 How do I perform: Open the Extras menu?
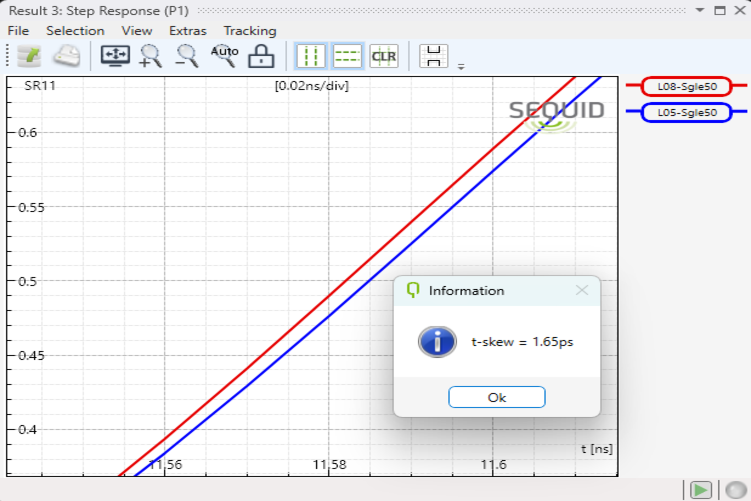pos(188,31)
